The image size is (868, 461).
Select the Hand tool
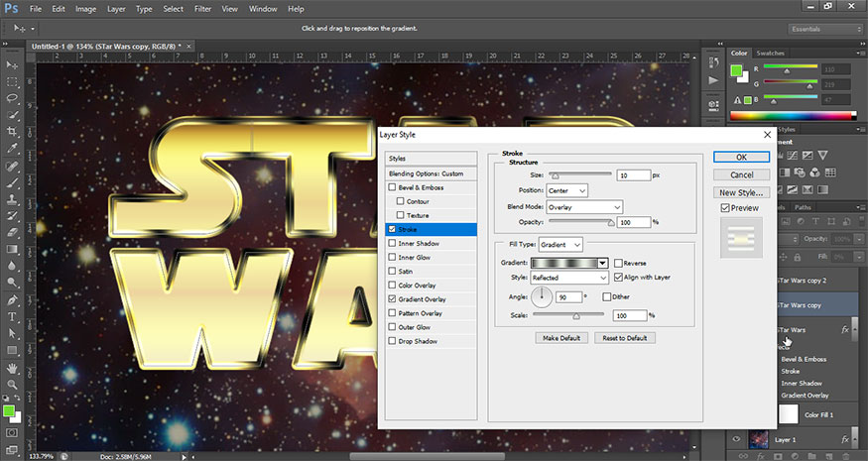click(12, 368)
